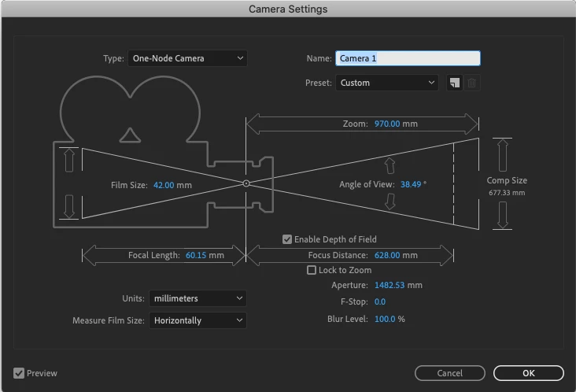Click the delete preset trash icon
The height and width of the screenshot is (392, 576).
[x=471, y=83]
